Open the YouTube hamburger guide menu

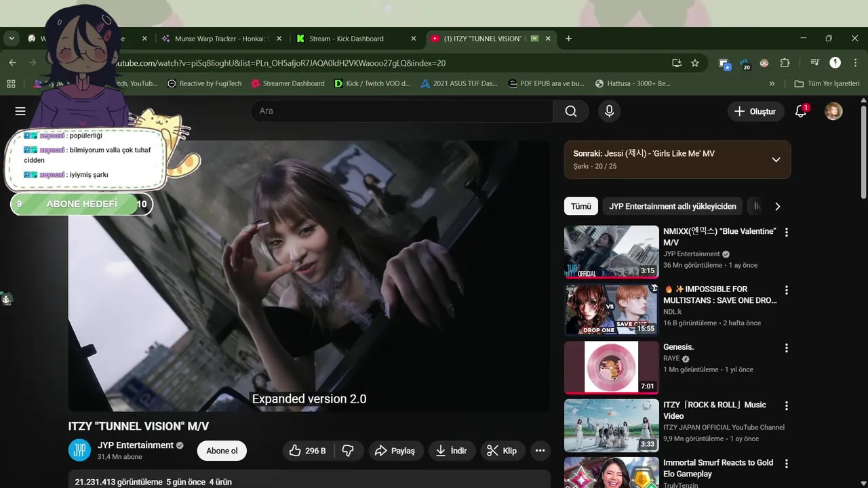click(x=20, y=111)
